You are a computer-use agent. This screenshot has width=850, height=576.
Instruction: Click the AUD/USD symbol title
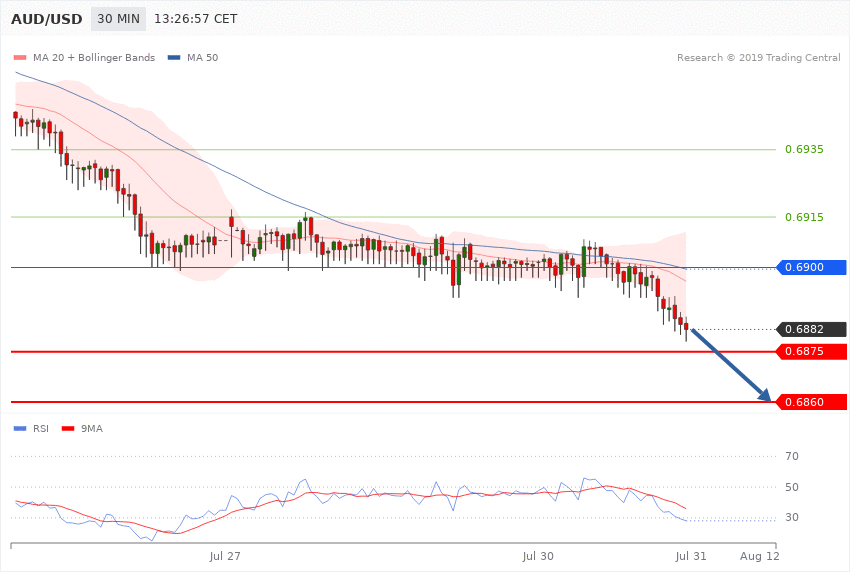click(47, 19)
